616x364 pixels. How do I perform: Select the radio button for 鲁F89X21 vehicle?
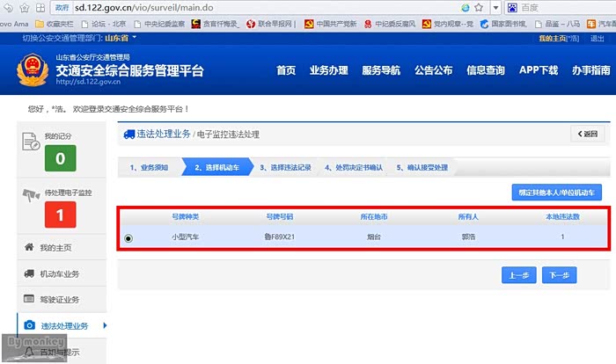[x=128, y=238]
